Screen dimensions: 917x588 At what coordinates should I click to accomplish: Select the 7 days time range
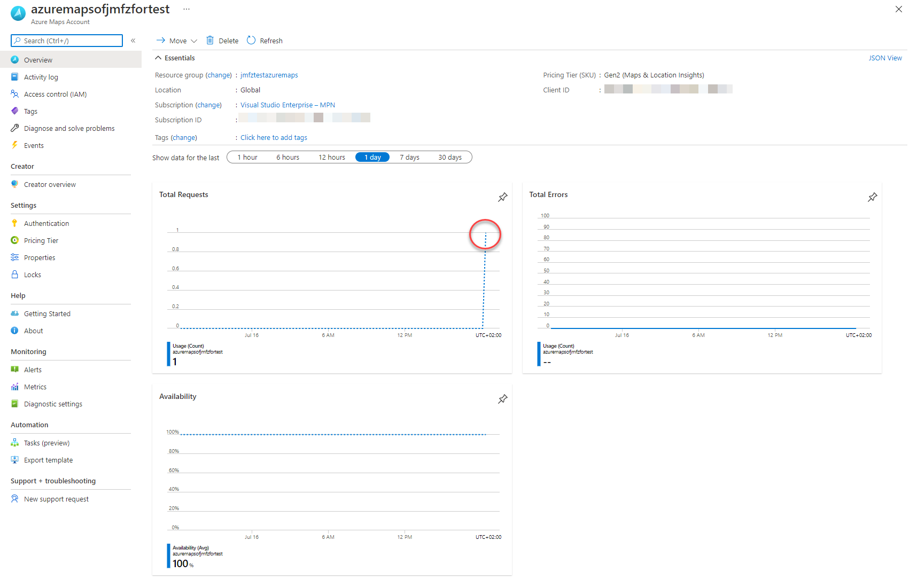(409, 158)
